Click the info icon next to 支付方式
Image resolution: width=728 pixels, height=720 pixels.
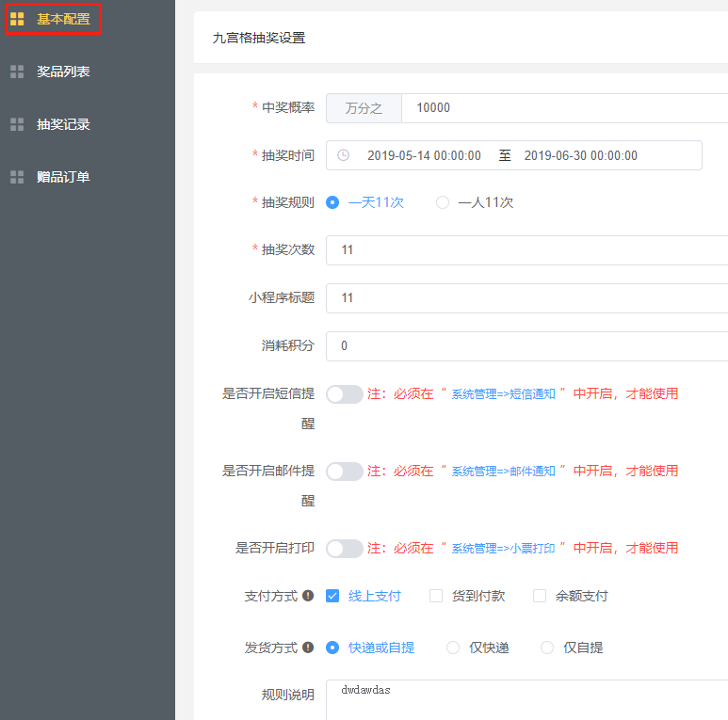tap(308, 596)
